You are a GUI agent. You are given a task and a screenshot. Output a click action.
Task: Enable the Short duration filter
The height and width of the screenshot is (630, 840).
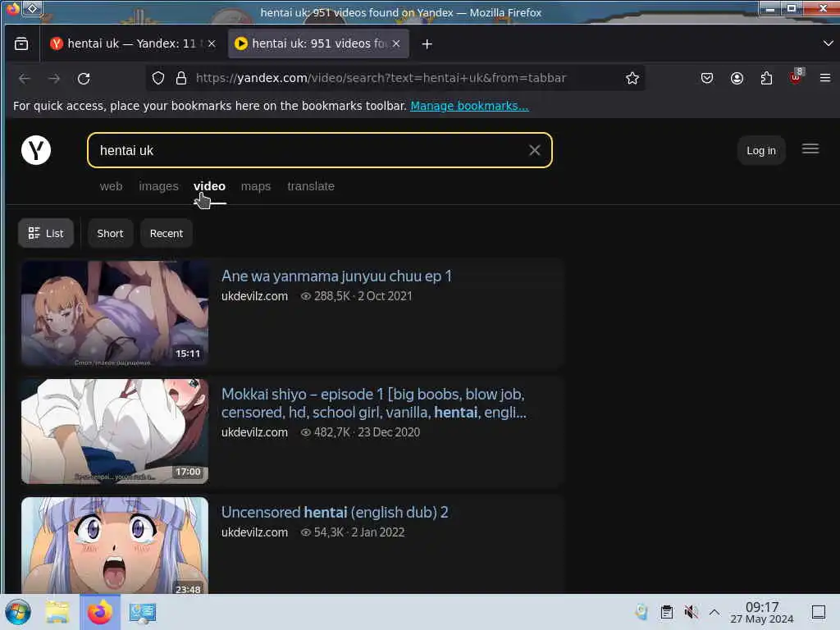click(x=111, y=233)
